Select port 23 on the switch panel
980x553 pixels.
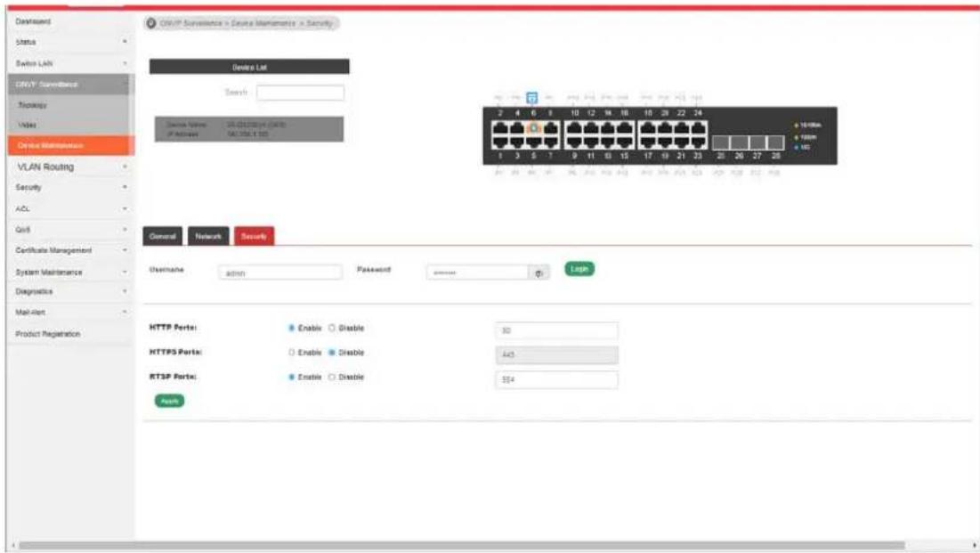(699, 142)
